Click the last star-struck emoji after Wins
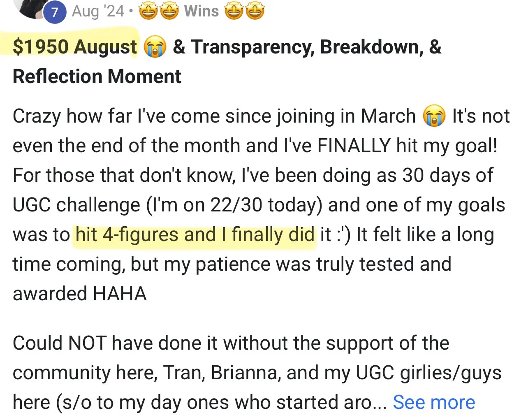This screenshot has height=420, width=528. pos(255,12)
